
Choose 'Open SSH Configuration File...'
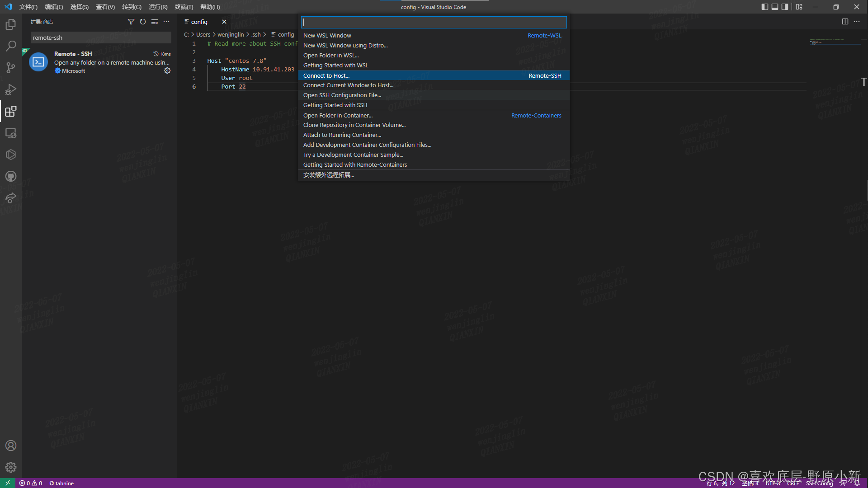pos(434,95)
